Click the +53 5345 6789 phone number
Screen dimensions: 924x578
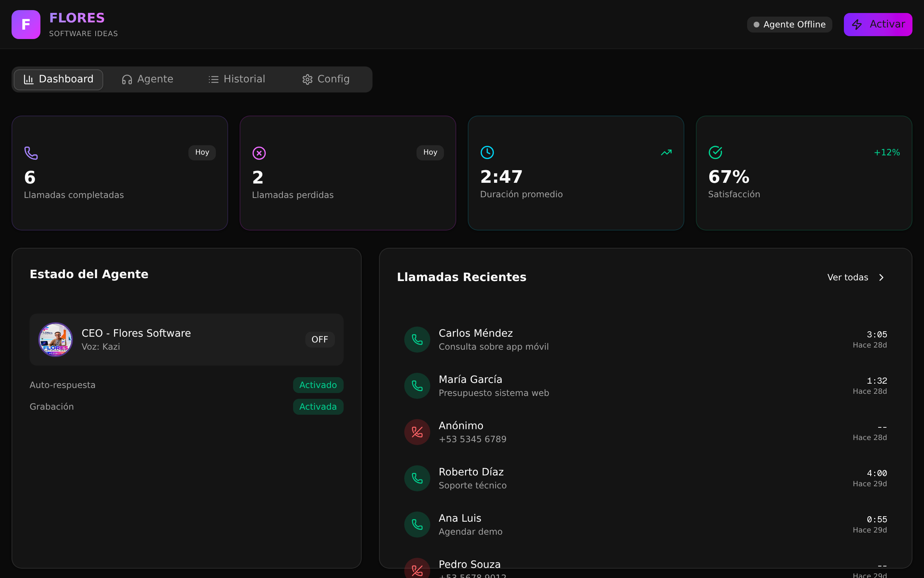tap(472, 439)
